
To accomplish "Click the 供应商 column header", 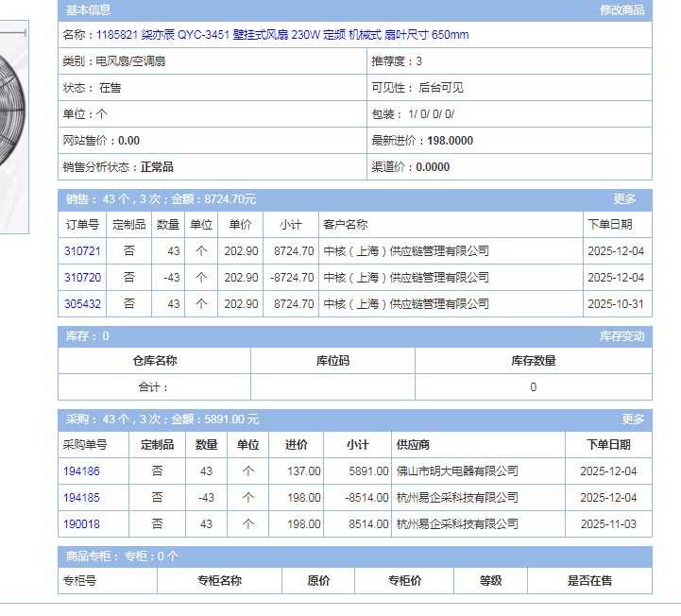I will coord(413,445).
